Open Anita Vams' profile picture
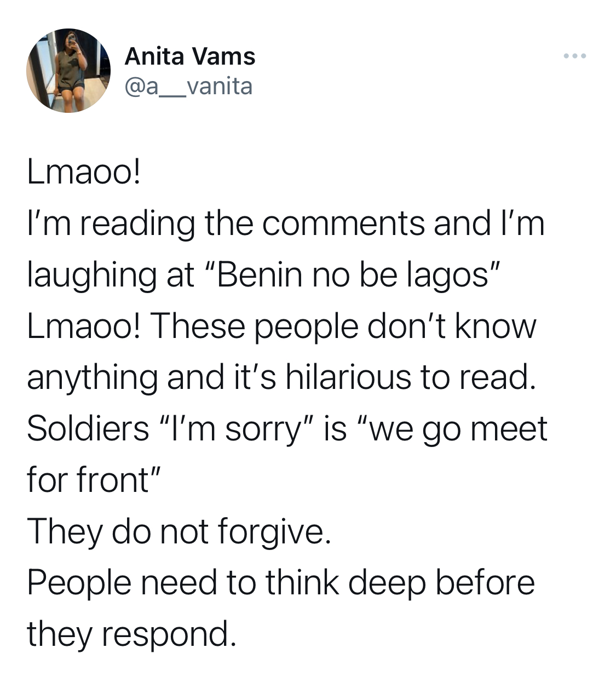Viewport: 616px width, 682px height. (68, 71)
